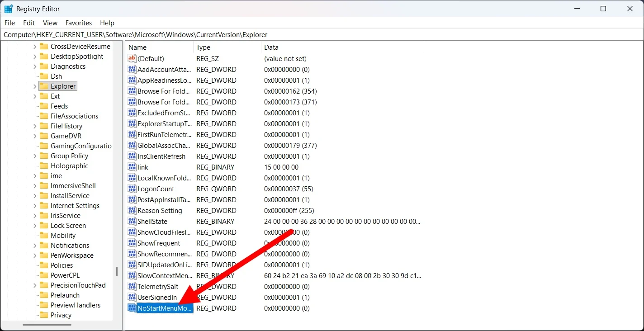Viewport: 644px width, 331px height.
Task: Expand the Lock Screen key chevron
Action: pos(35,226)
